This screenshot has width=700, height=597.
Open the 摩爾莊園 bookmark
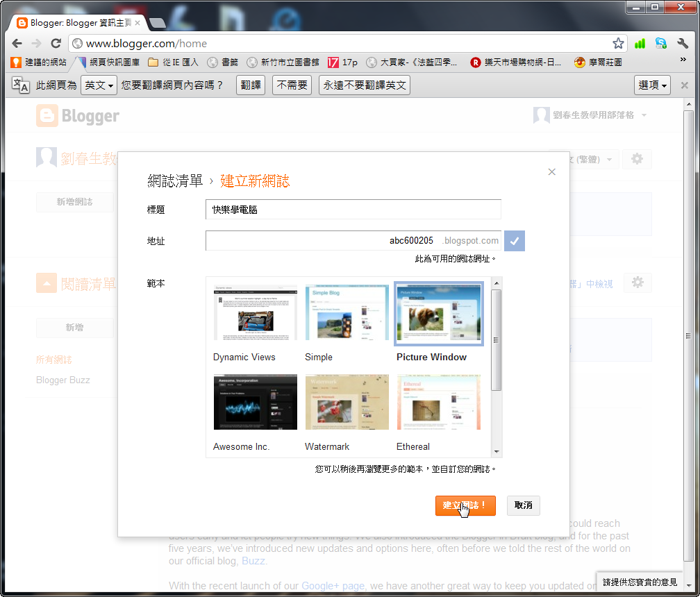598,62
